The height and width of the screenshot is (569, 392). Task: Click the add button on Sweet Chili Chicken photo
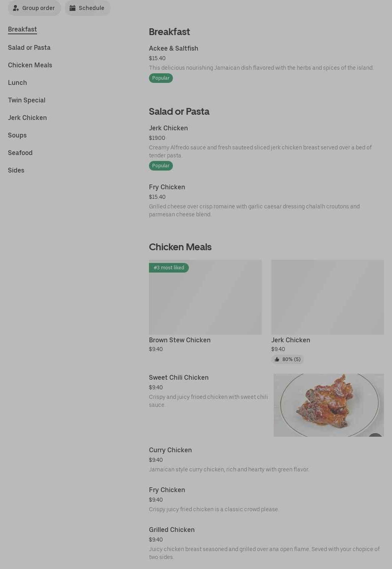(375, 436)
